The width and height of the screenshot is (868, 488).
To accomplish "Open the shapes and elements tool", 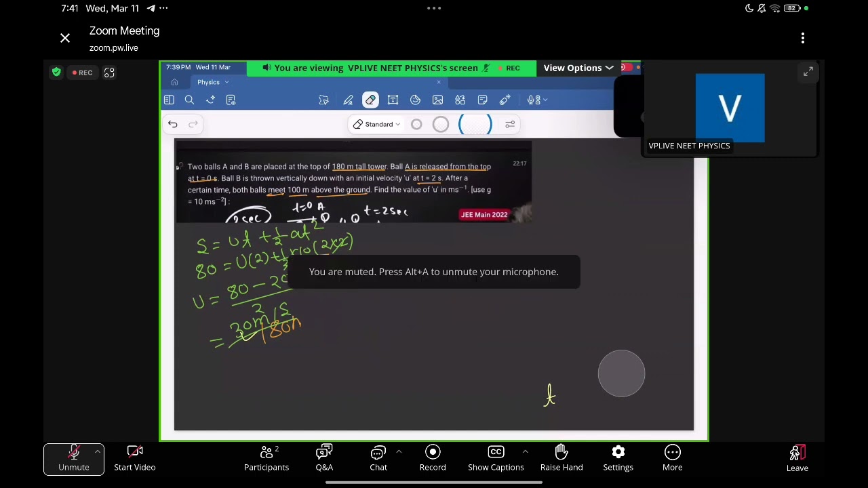I will coord(460,100).
